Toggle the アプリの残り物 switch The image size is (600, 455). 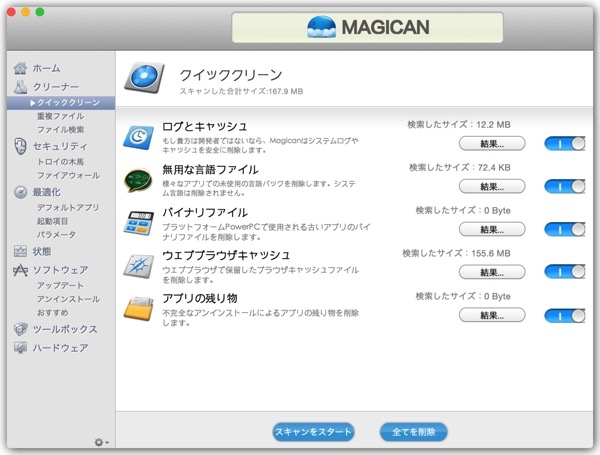tap(565, 315)
